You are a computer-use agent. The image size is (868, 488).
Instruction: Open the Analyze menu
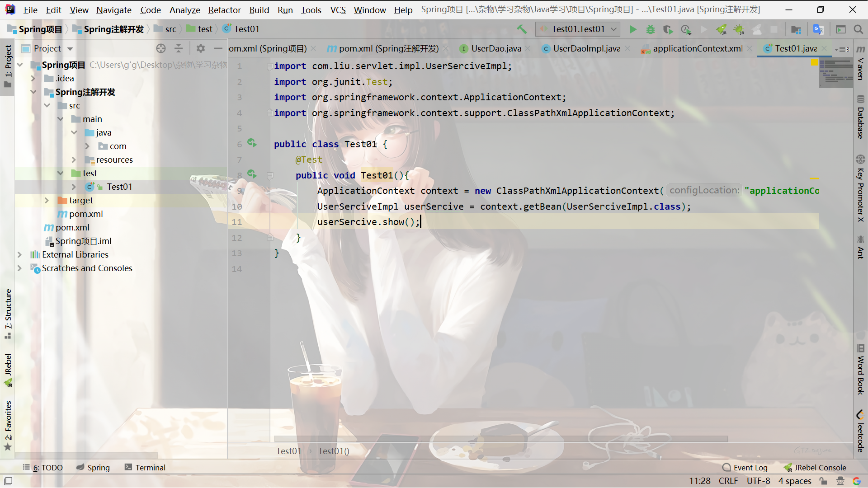(x=184, y=10)
